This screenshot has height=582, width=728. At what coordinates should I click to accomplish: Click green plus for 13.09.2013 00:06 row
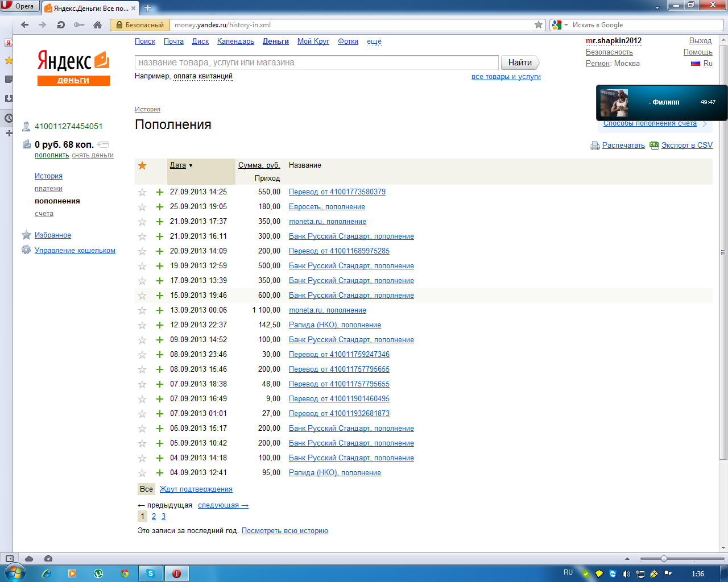pyautogui.click(x=160, y=310)
